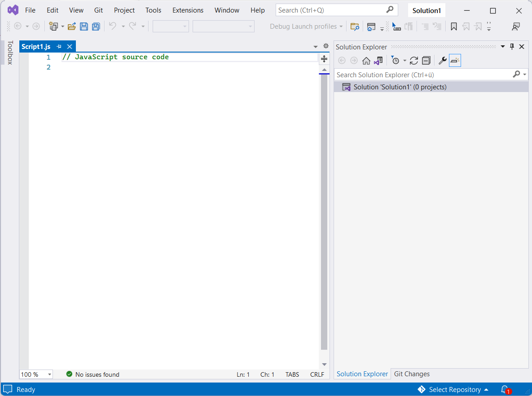The height and width of the screenshot is (396, 532).
Task: Open the New Project dropdown arrow
Action: 62,26
